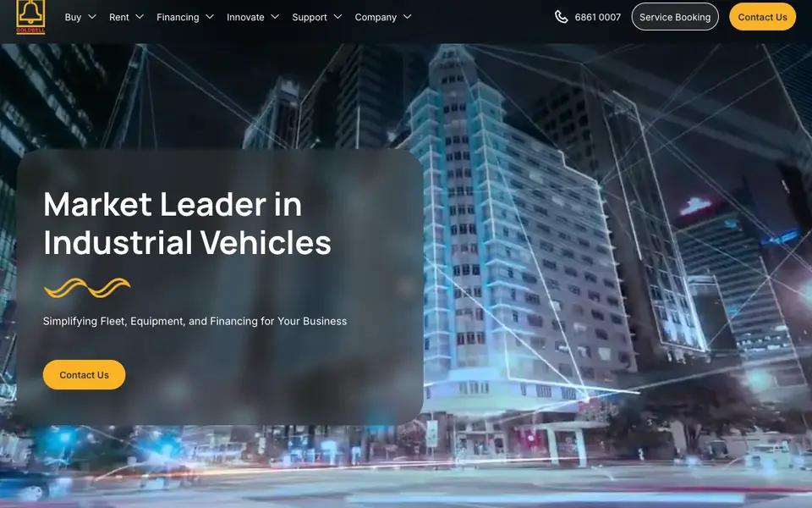The width and height of the screenshot is (812, 508).
Task: Click the phone handset icon
Action: 562,17
